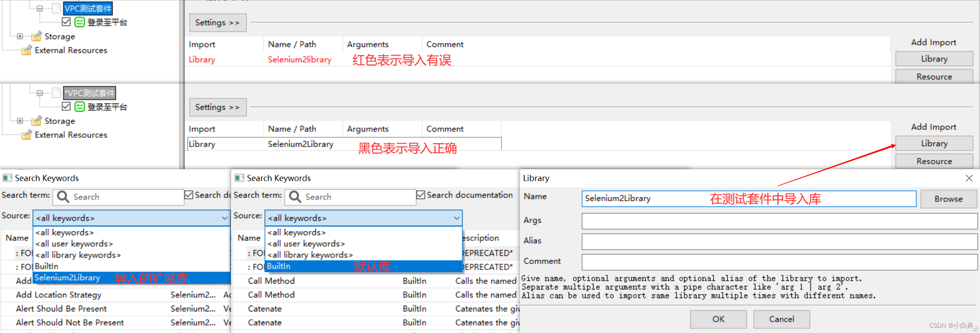Click Resource button in lower Add Import group

[934, 161]
